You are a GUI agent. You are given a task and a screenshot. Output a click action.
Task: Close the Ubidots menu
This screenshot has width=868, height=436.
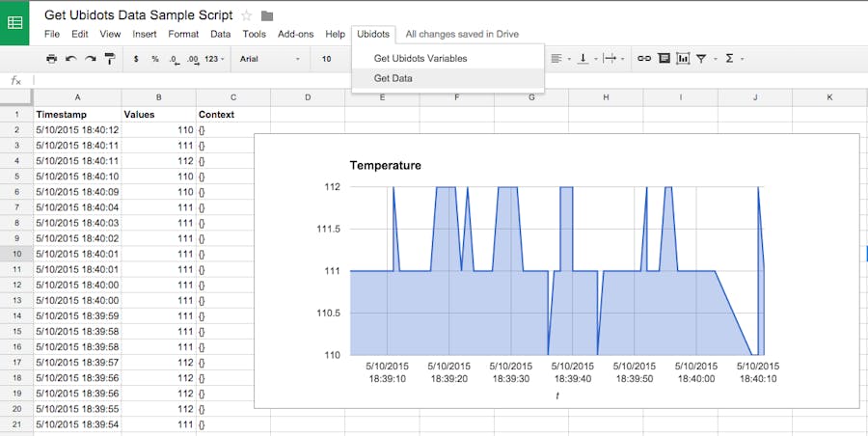pyautogui.click(x=373, y=34)
